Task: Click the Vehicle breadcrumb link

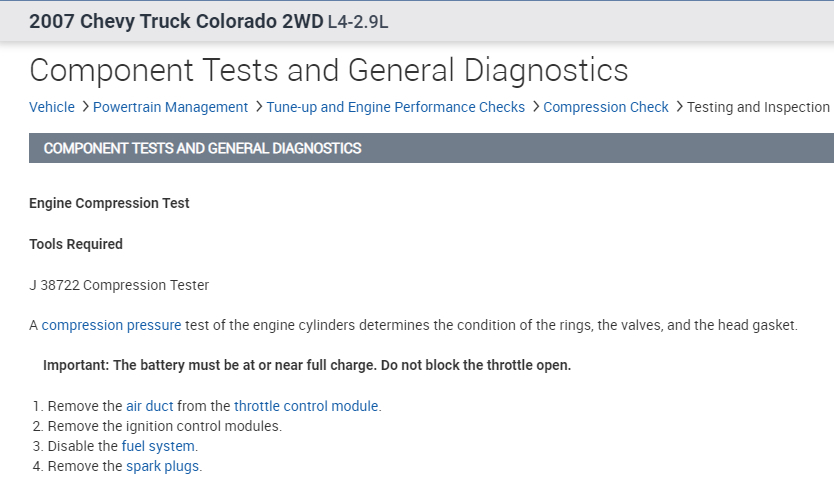Action: coord(52,107)
